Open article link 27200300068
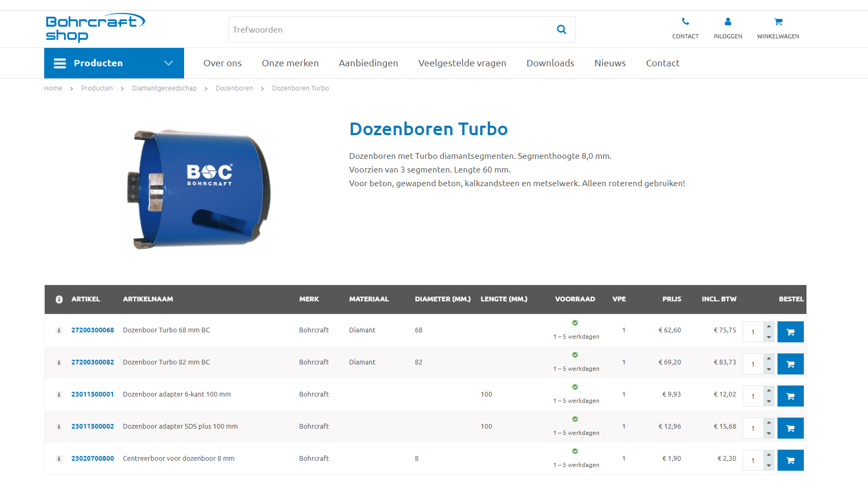The image size is (868, 497). (x=93, y=330)
